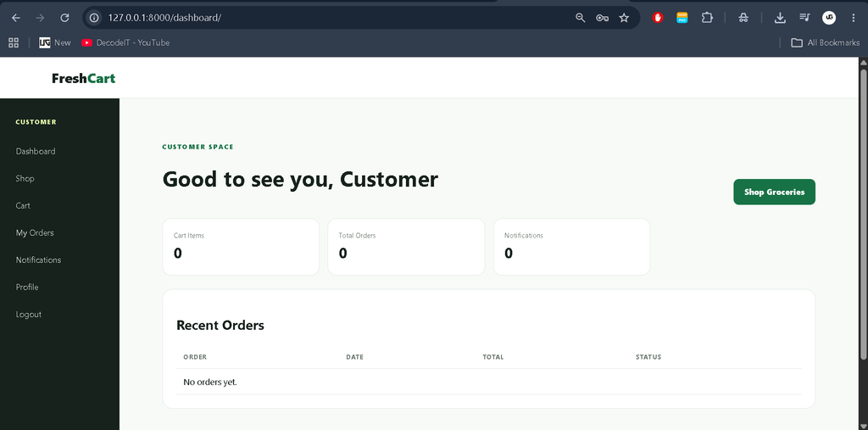The width and height of the screenshot is (868, 430).
Task: Open the Extensions puzzle icon
Action: [x=707, y=18]
